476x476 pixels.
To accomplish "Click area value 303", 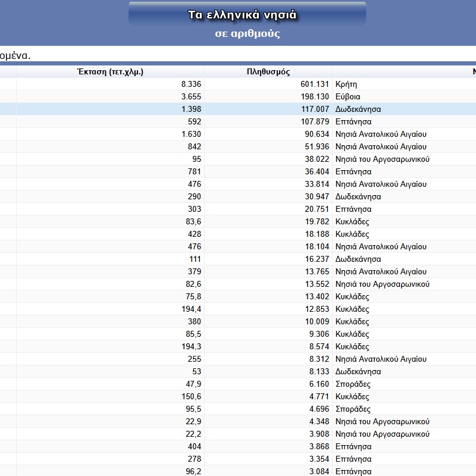I will click(x=195, y=209).
